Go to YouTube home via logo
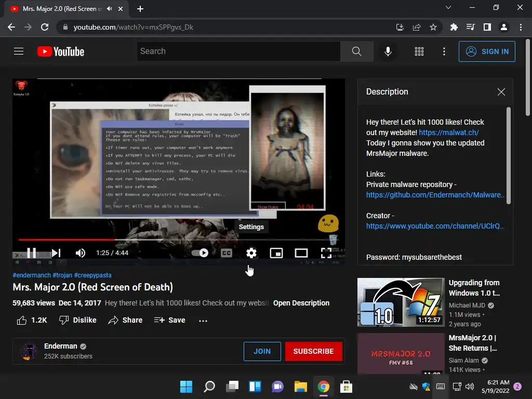The height and width of the screenshot is (399, 532). (x=61, y=51)
